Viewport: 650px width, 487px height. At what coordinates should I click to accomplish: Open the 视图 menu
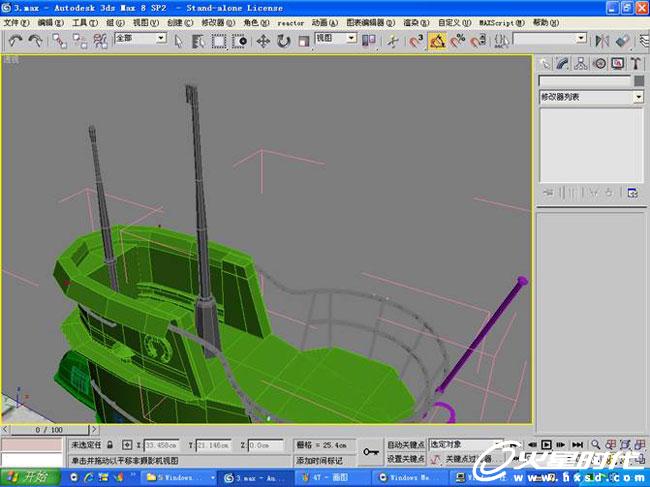tap(146, 23)
